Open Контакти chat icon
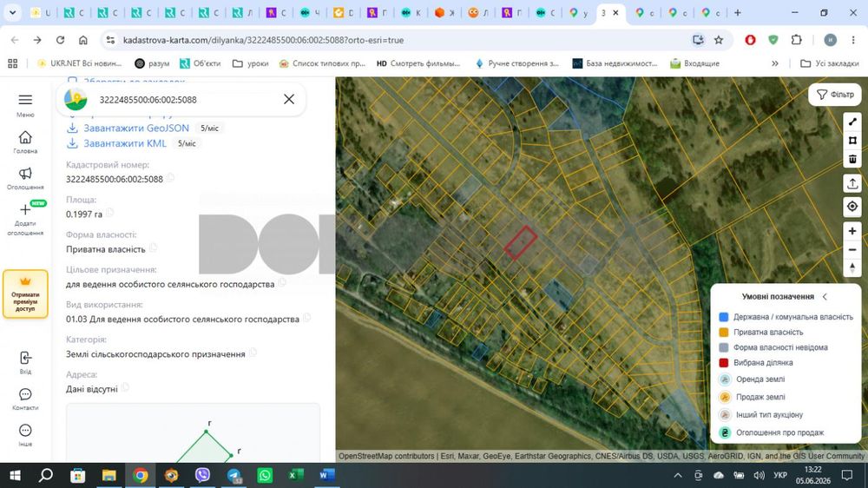Viewport: 868px width, 488px height. coord(25,394)
